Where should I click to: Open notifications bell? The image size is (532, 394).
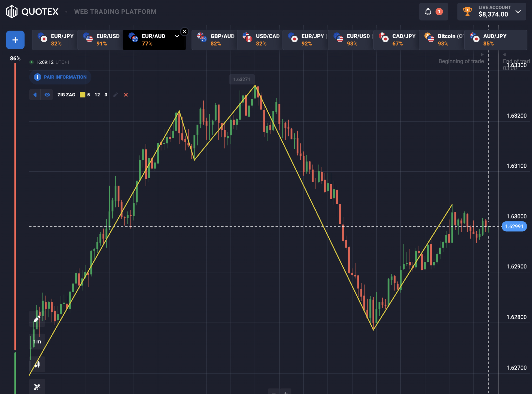coord(428,12)
